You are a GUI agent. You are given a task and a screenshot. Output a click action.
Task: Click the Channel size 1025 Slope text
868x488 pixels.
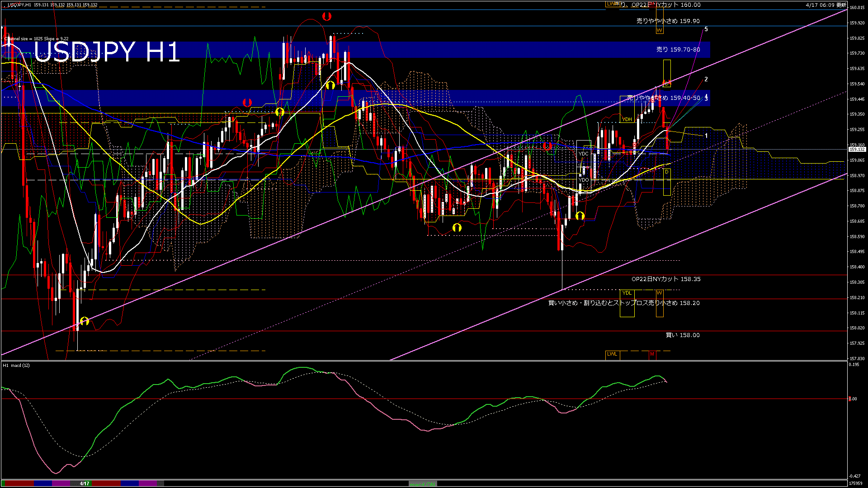tap(37, 39)
